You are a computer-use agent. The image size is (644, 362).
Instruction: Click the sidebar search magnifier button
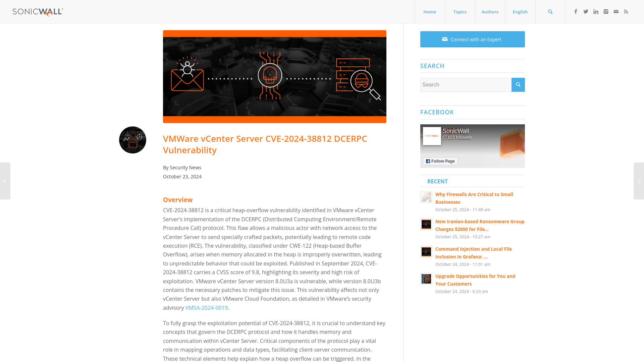click(518, 84)
